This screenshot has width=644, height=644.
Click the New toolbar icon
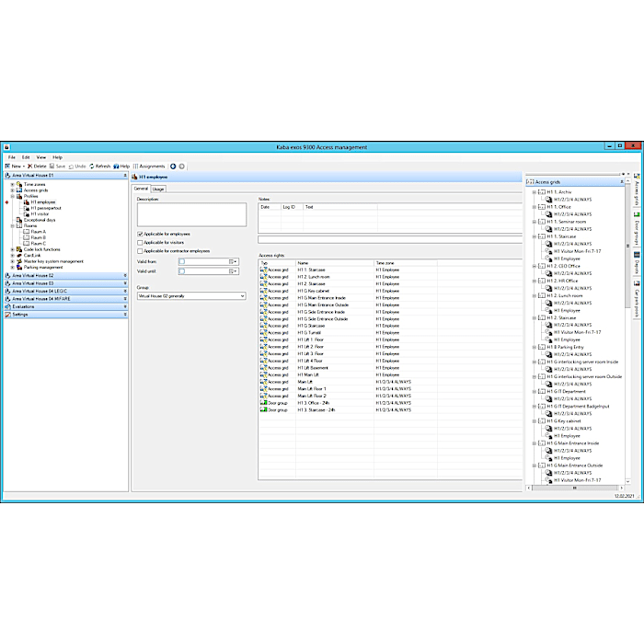coord(7,167)
